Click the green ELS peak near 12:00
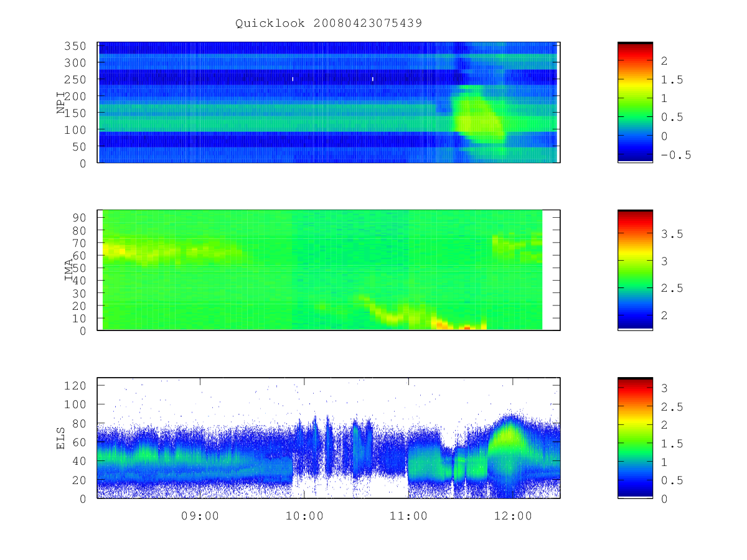This screenshot has height=560, width=747. pyautogui.click(x=510, y=436)
